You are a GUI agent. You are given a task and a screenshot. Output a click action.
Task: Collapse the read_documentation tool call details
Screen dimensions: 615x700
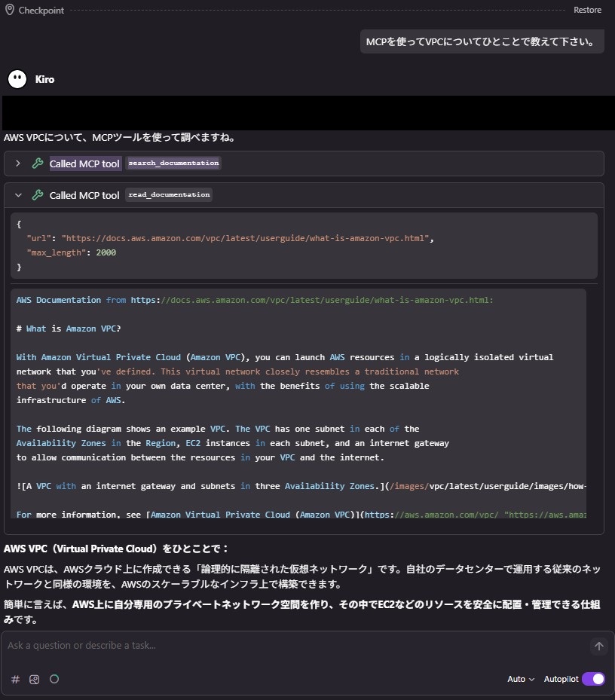pos(17,195)
